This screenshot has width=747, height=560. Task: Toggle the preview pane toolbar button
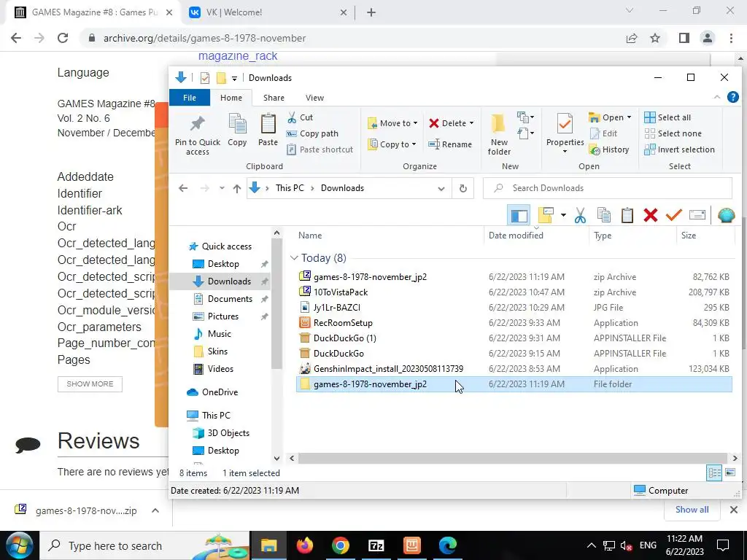point(519,215)
